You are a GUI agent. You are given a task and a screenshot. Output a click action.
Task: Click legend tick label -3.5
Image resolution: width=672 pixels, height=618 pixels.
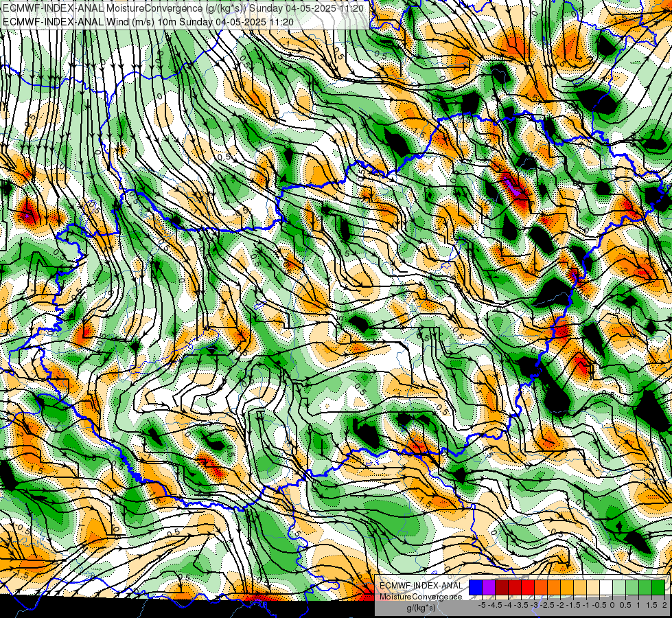point(521,605)
